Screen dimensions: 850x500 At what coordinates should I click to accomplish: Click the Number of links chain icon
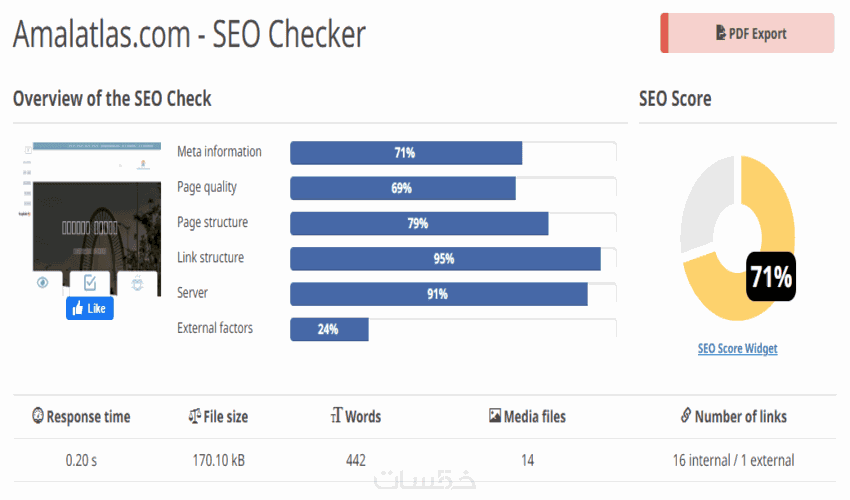(686, 417)
